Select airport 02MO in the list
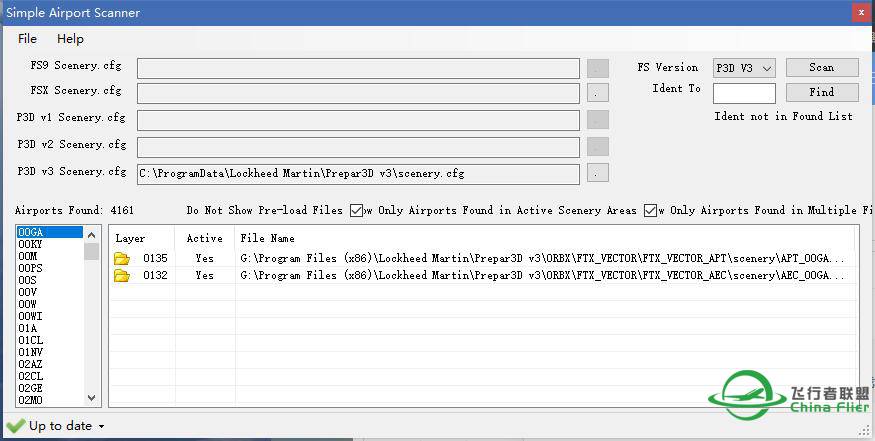 pos(50,400)
